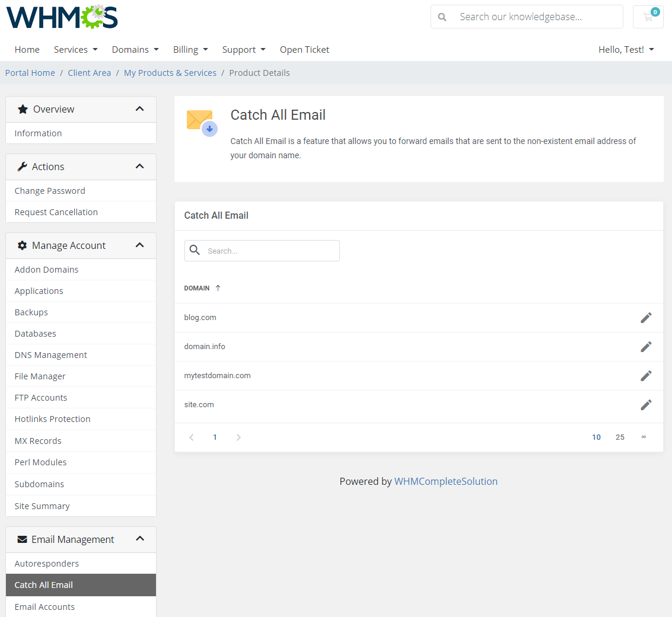The height and width of the screenshot is (617, 672).
Task: Collapse the Overview panel
Action: (140, 109)
